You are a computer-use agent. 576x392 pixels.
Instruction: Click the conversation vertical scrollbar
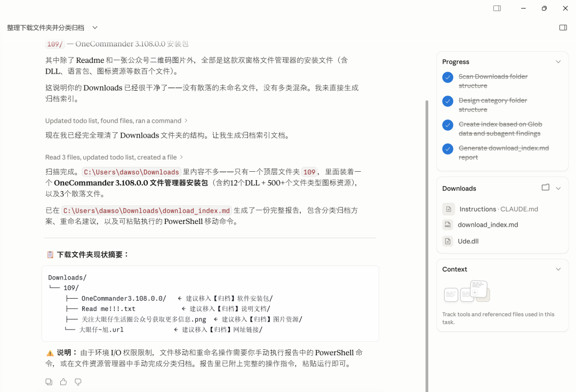(x=427, y=245)
